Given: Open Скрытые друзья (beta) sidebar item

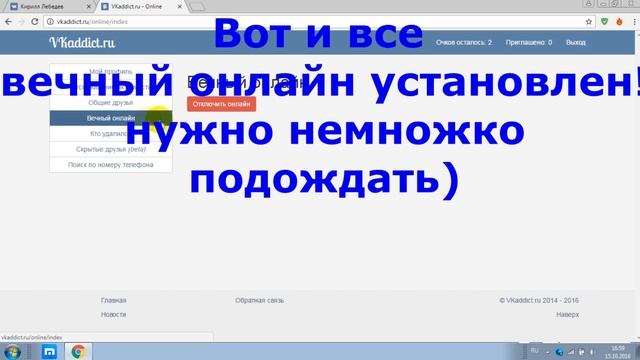Looking at the screenshot, I should point(111,149).
